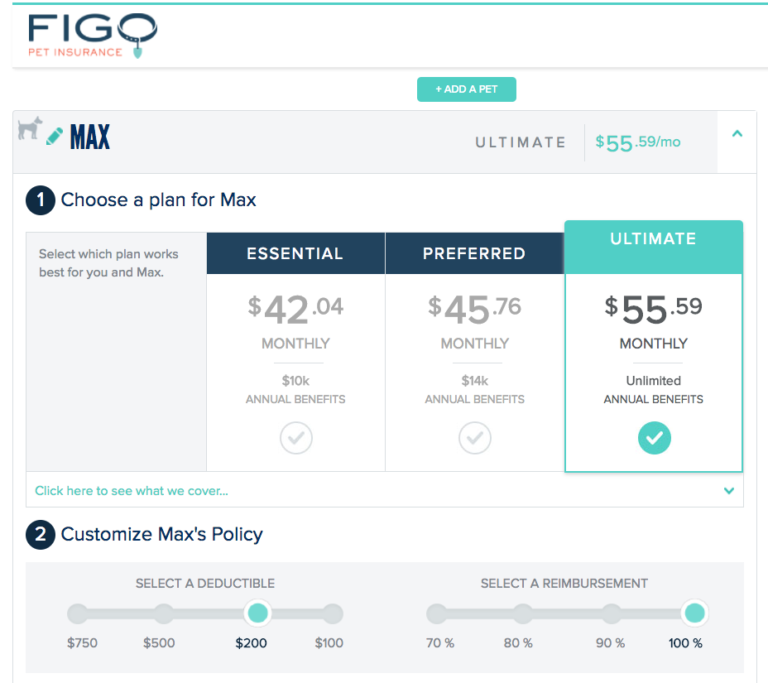Add another pet with + ADD A PET

[466, 89]
